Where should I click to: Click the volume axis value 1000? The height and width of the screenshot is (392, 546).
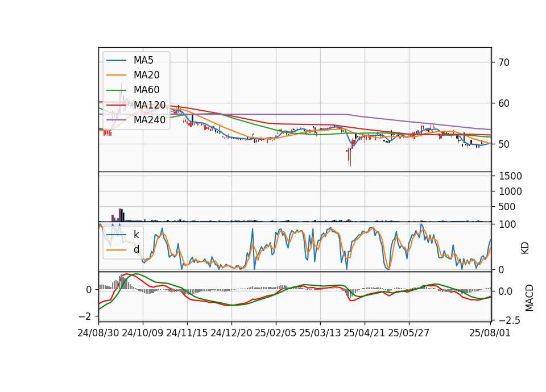510,191
